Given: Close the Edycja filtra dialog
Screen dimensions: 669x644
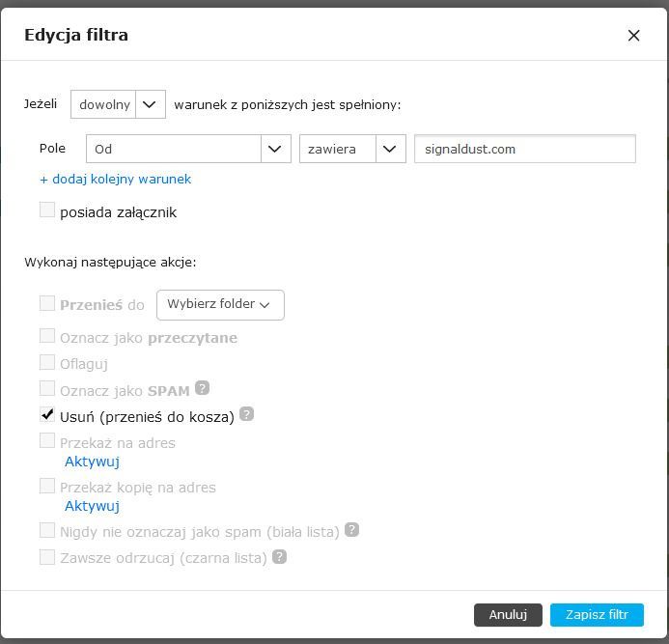Looking at the screenshot, I should pyautogui.click(x=633, y=36).
